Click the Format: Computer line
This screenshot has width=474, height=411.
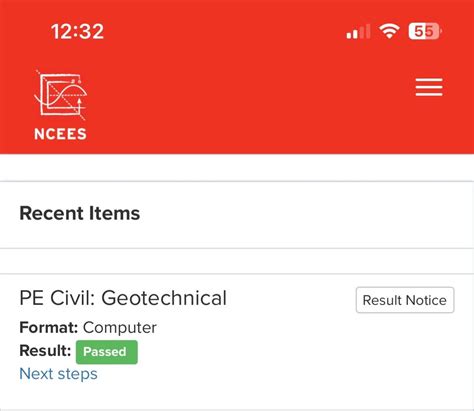click(x=88, y=328)
